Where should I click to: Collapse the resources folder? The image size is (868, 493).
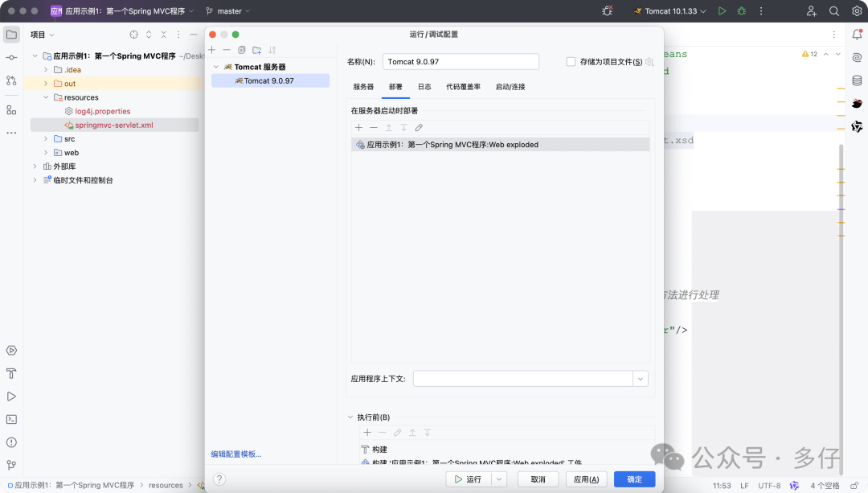point(46,97)
